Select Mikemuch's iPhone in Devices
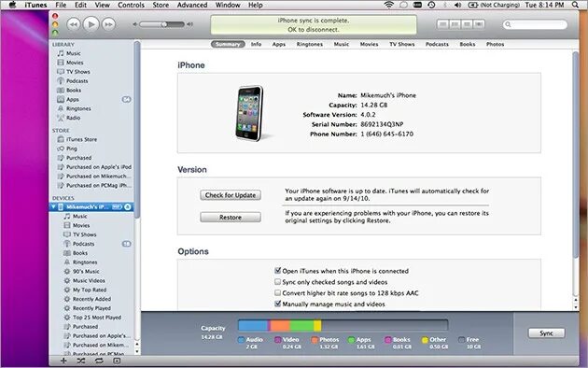 pyautogui.click(x=87, y=207)
